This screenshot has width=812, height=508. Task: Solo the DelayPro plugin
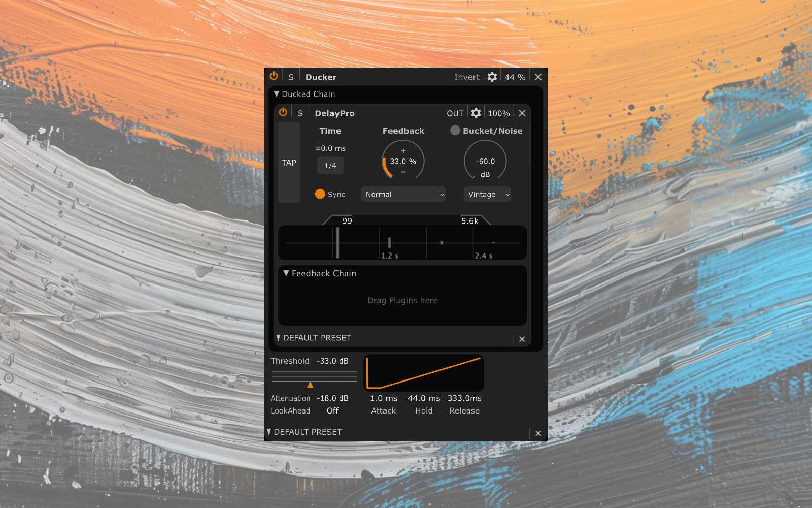click(300, 113)
